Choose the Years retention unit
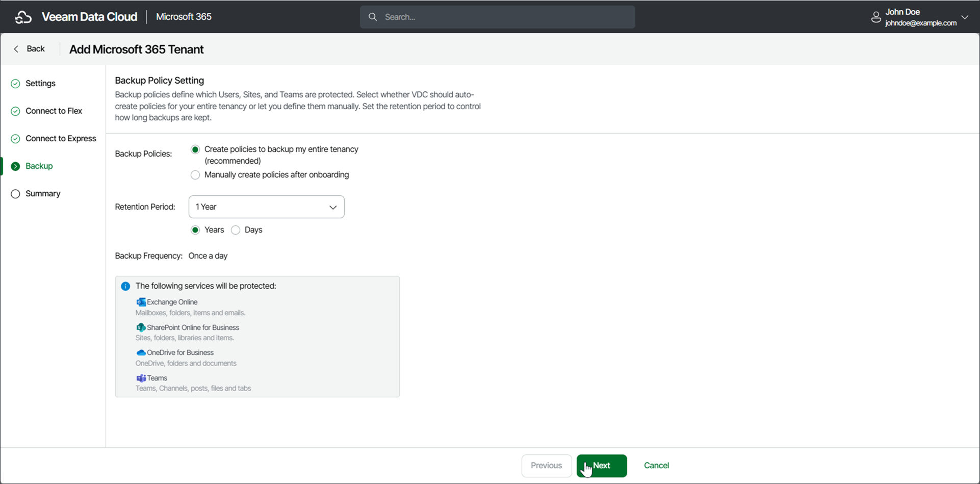 [195, 230]
